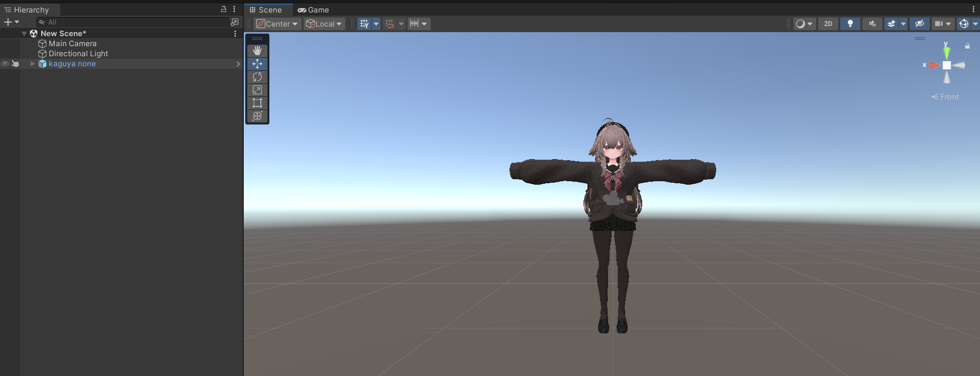Click the center cube of orientation gizmo

947,65
